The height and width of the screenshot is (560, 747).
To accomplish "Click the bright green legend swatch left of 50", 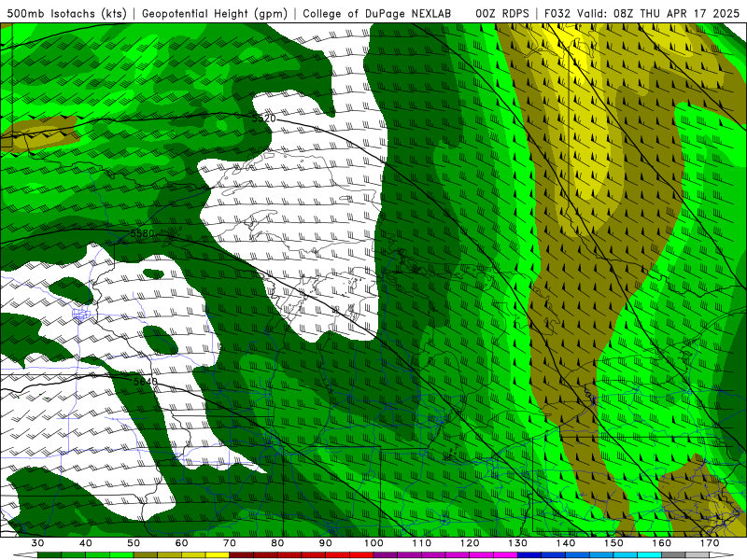I will (121, 555).
